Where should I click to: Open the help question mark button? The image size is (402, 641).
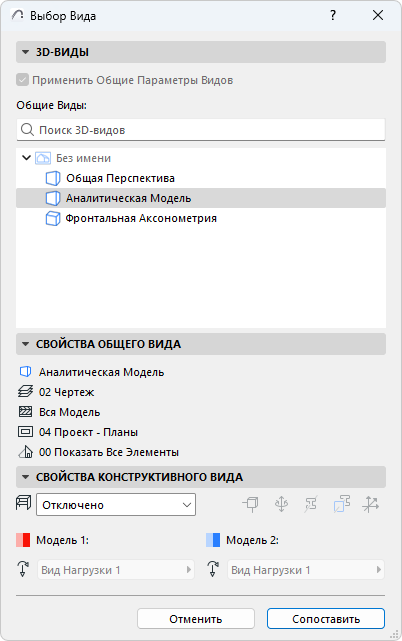[333, 16]
